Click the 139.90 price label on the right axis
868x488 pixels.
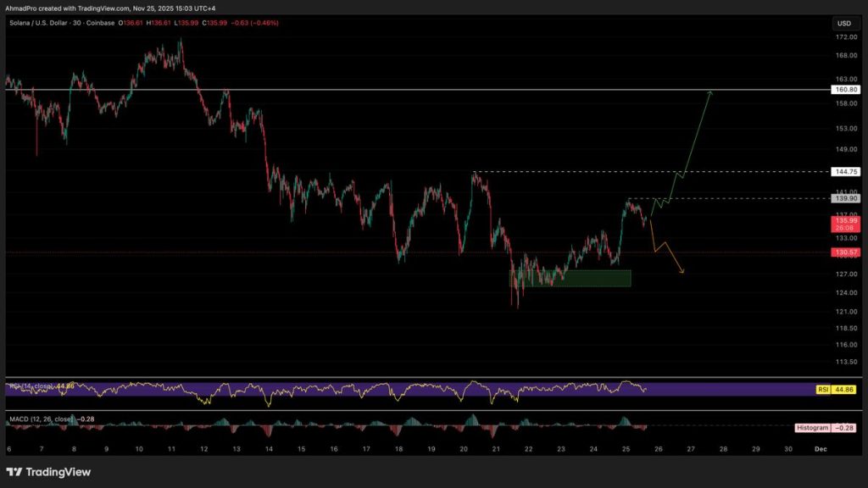[x=844, y=197]
